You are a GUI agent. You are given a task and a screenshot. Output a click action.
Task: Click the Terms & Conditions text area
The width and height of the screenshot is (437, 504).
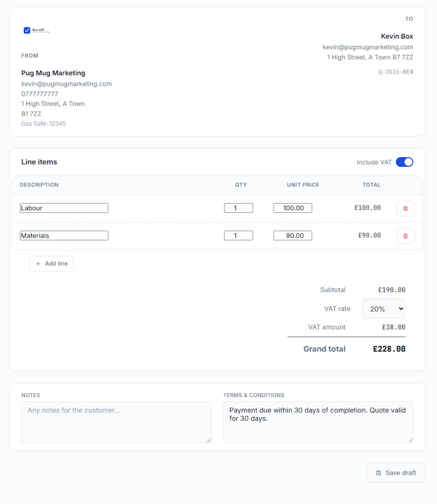318,422
